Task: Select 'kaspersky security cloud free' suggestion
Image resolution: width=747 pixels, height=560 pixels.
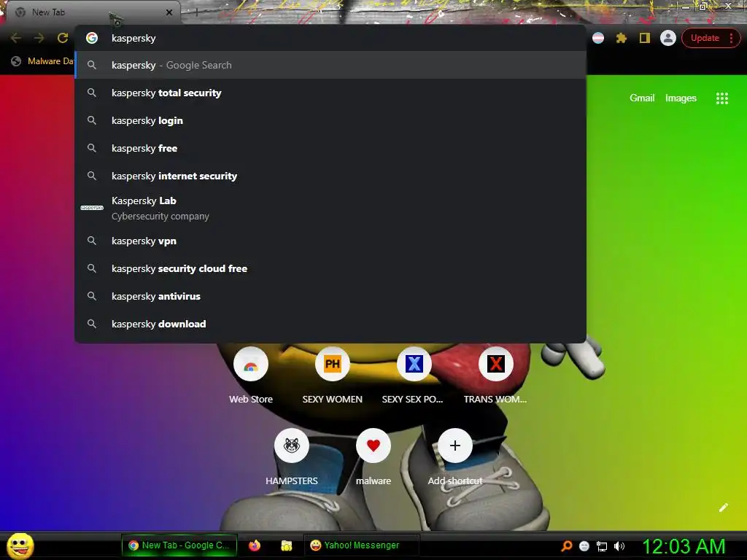Action: [330, 268]
